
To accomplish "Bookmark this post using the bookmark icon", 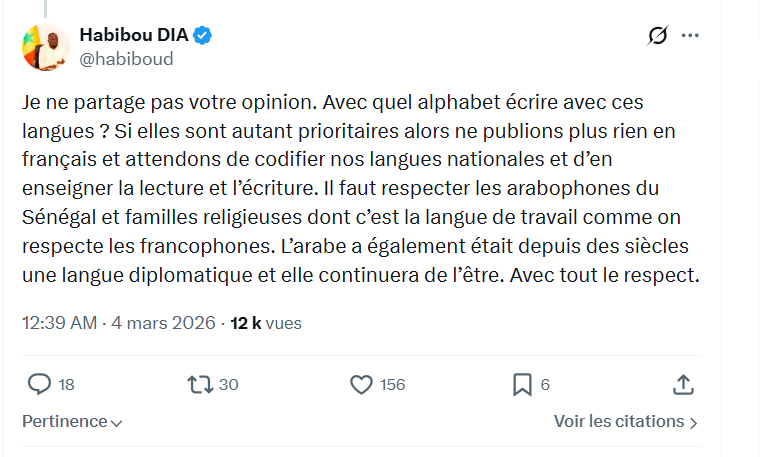I will [x=522, y=384].
